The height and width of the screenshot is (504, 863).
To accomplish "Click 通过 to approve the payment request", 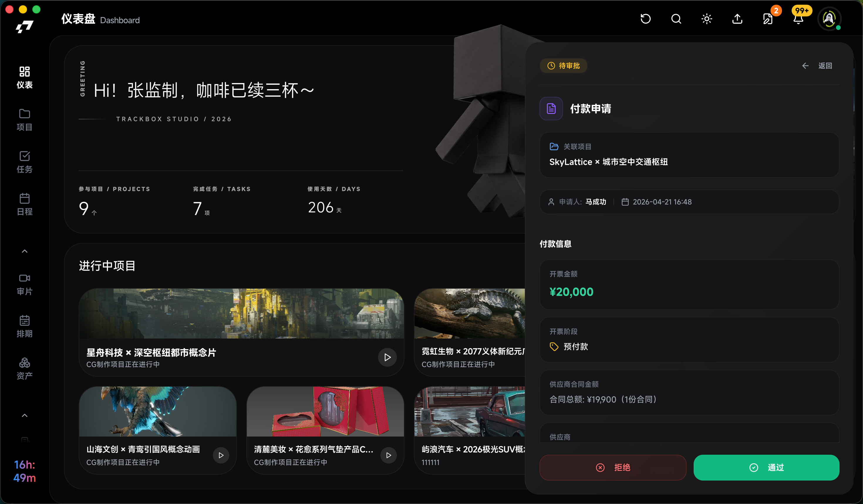I will pyautogui.click(x=766, y=467).
